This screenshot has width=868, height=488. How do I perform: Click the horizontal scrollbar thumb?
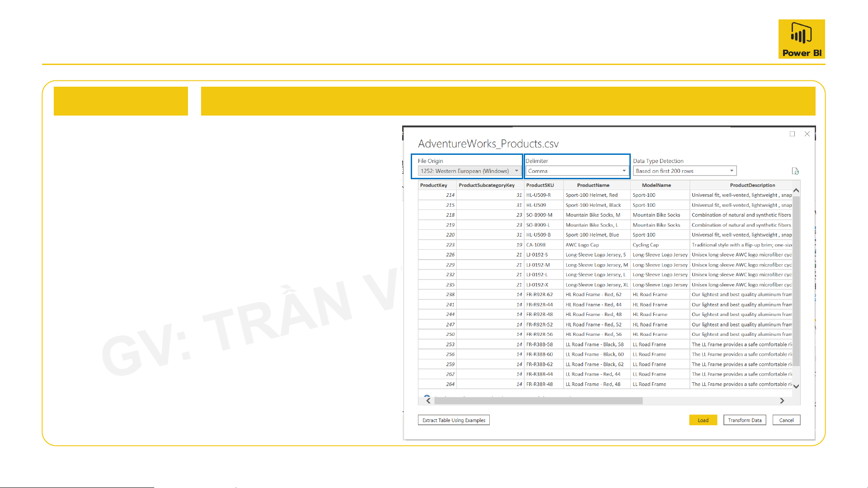pos(538,401)
